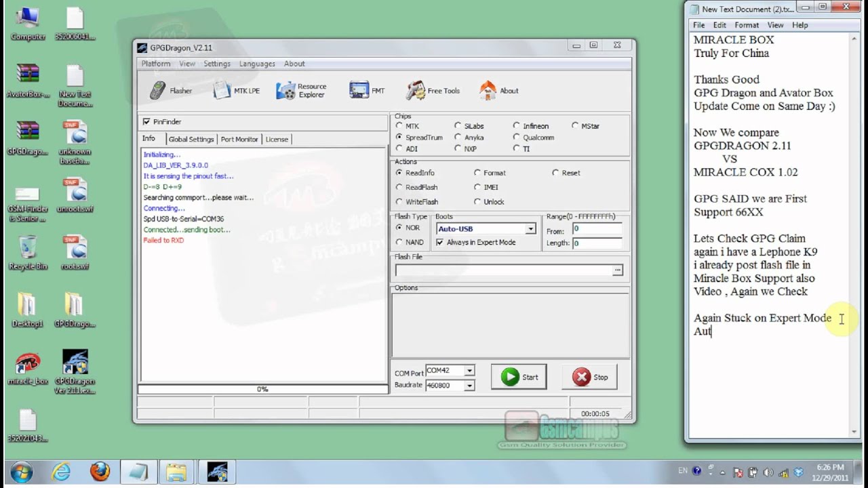Select MTK chip option
This screenshot has width=868, height=488.
399,126
